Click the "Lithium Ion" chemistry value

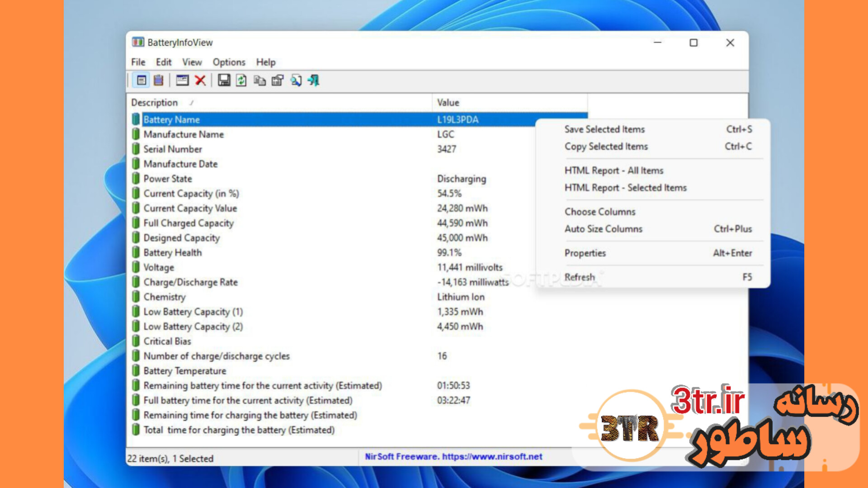click(x=461, y=297)
